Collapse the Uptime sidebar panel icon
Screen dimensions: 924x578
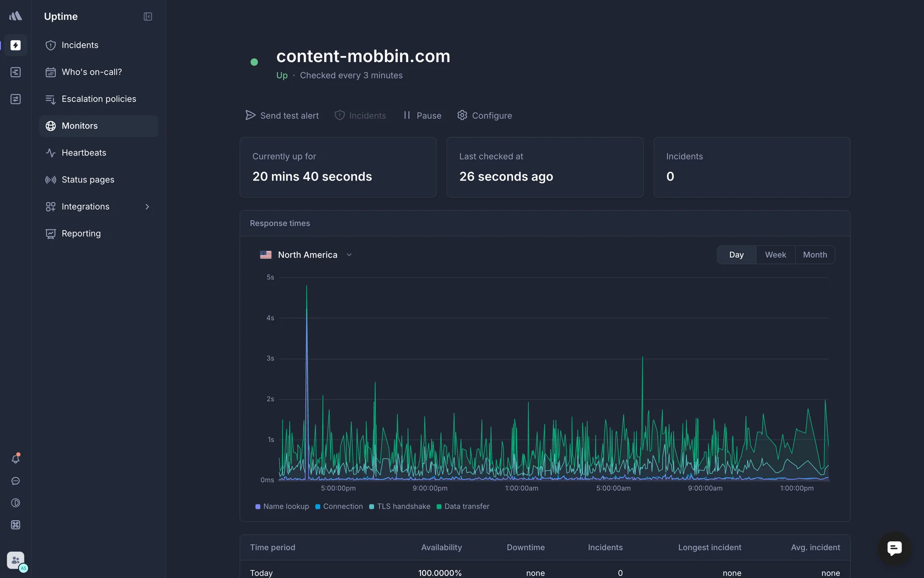pos(148,16)
